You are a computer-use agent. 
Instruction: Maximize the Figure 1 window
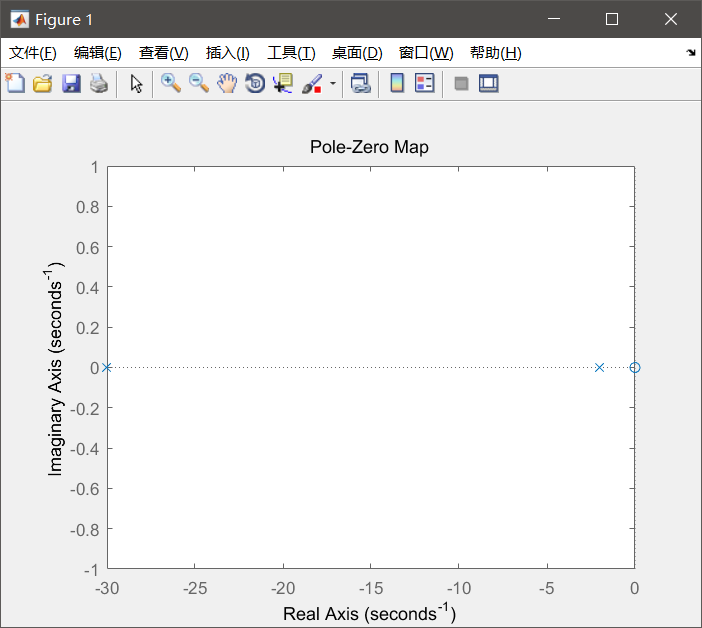click(x=612, y=19)
